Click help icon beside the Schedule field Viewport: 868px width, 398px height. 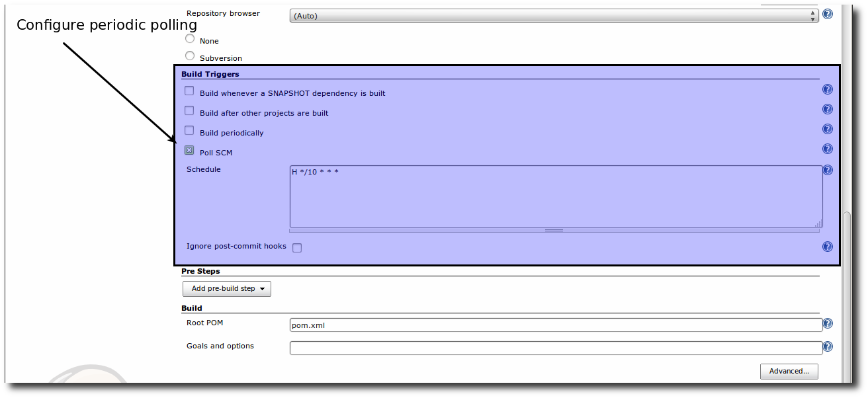coord(827,169)
